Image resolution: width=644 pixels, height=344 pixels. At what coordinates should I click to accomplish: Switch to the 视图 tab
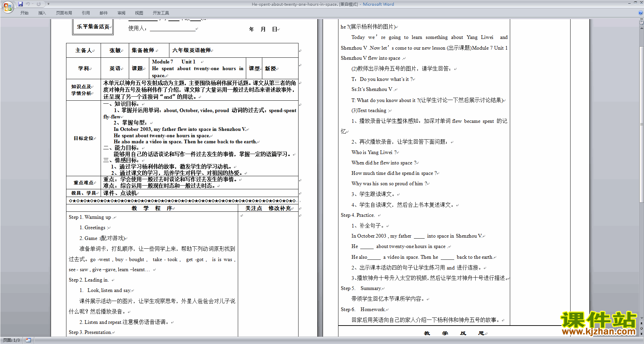click(x=139, y=13)
